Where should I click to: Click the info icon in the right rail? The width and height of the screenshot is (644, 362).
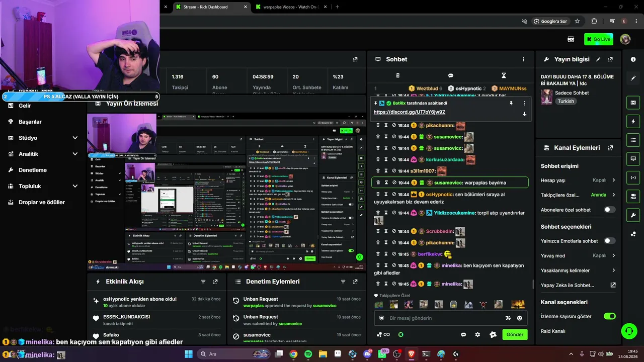[x=633, y=59]
